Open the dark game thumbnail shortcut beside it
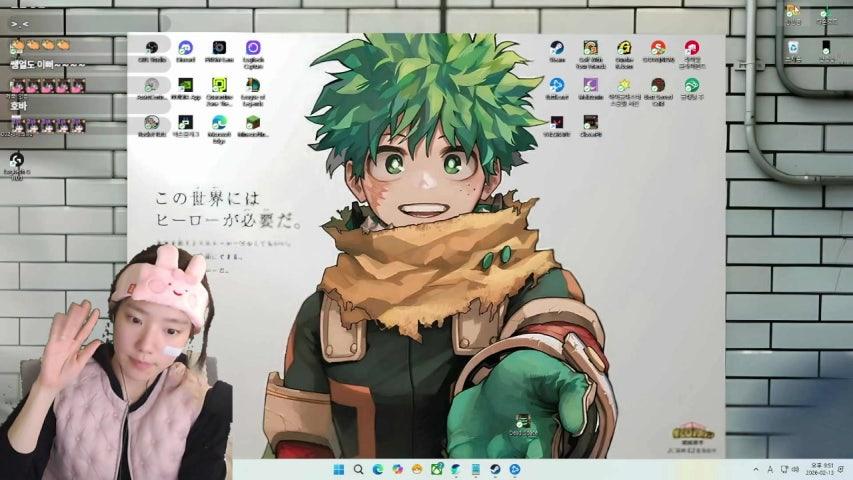Image resolution: width=853 pixels, height=480 pixels. coord(590,126)
